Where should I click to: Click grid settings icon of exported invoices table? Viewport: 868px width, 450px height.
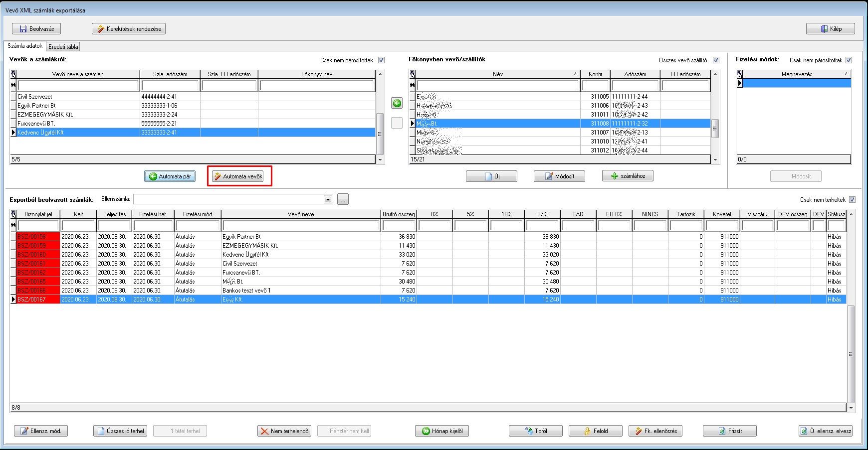tap(13, 214)
